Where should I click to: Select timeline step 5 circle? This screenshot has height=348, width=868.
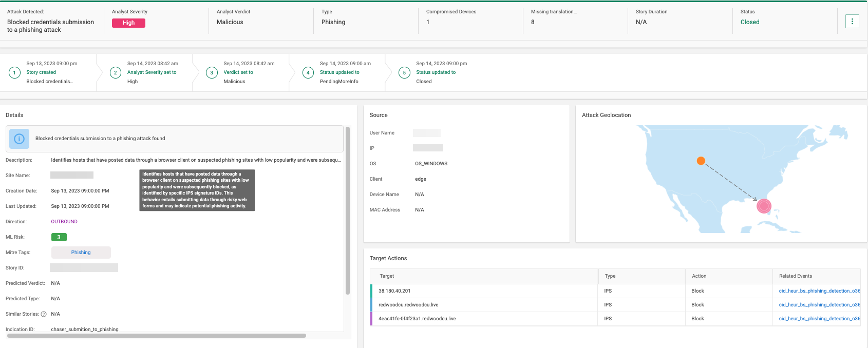[x=404, y=73]
